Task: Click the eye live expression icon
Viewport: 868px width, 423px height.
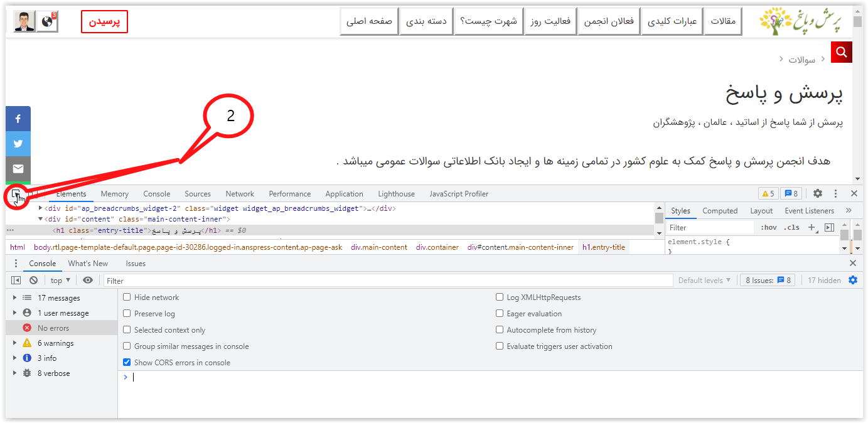Action: pos(88,281)
